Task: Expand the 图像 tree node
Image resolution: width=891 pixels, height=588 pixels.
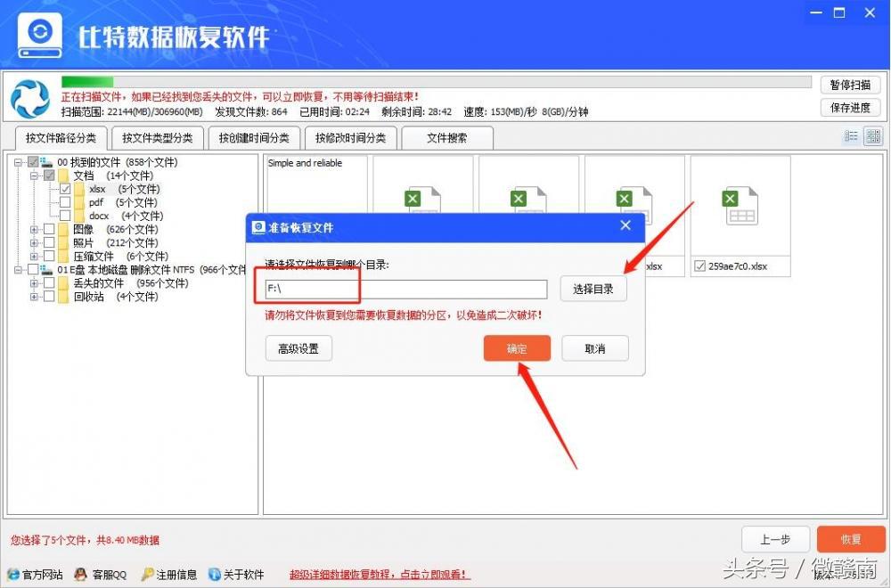Action: click(x=34, y=230)
